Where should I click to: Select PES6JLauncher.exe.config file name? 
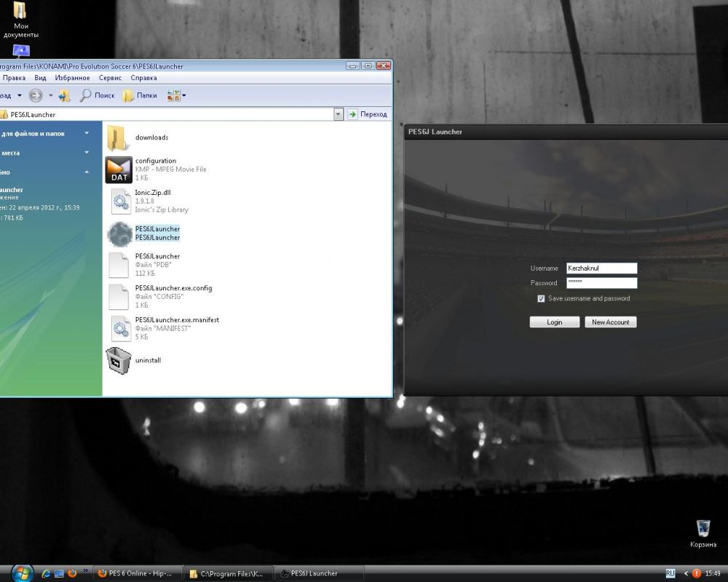[x=174, y=288]
